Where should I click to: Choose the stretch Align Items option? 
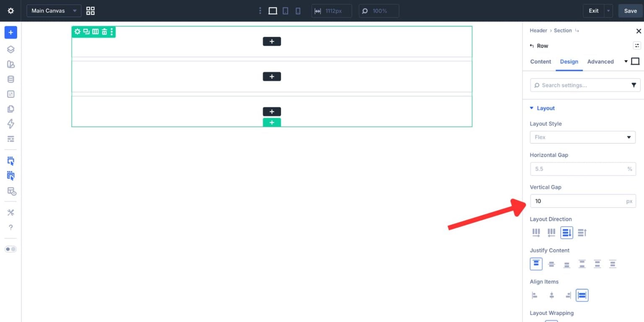pyautogui.click(x=582, y=295)
